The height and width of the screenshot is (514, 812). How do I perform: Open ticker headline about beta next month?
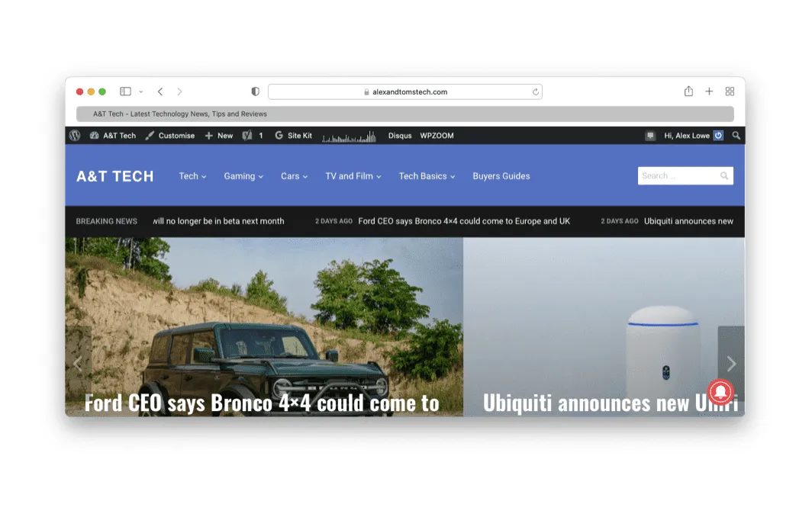pos(218,221)
